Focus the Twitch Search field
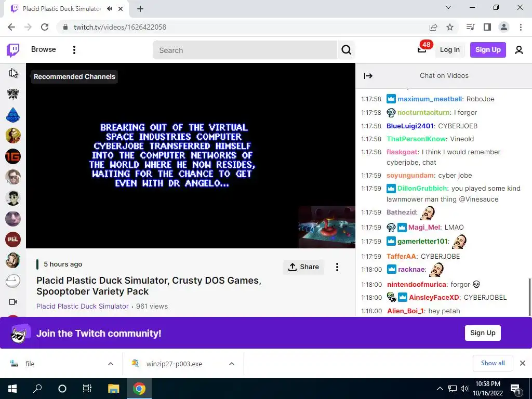This screenshot has width=532, height=399. pos(245,50)
